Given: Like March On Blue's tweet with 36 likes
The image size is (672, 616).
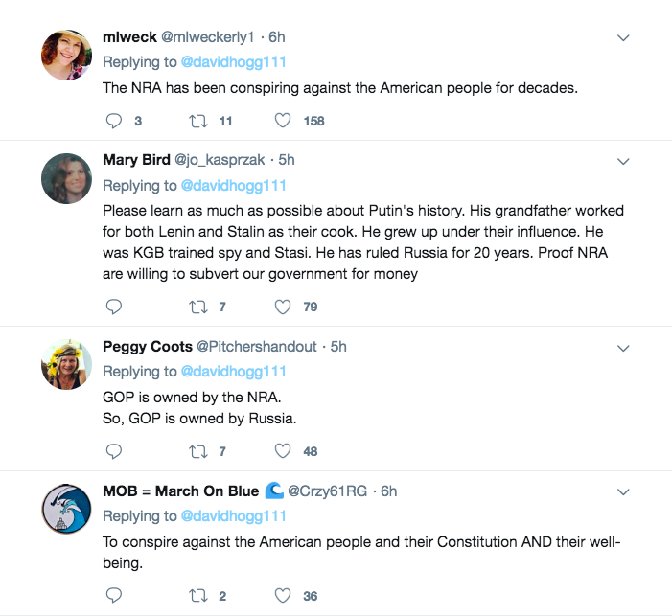Looking at the screenshot, I should (x=283, y=595).
